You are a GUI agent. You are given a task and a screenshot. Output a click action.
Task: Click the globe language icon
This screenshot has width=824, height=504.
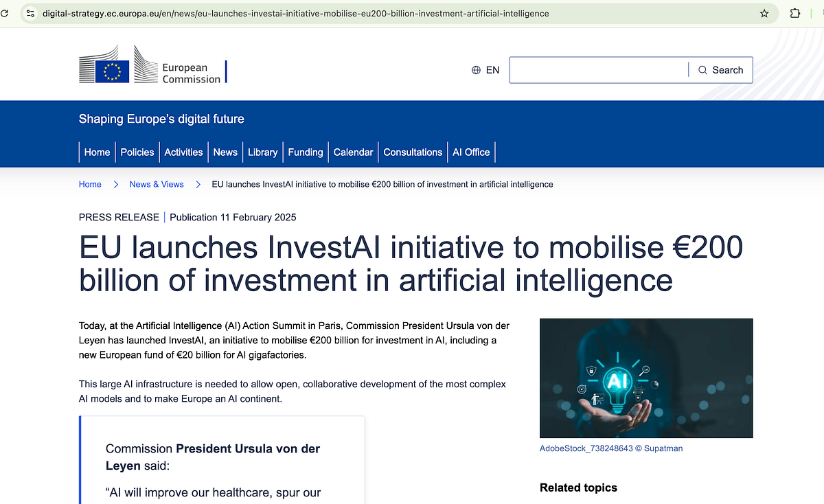tap(475, 69)
